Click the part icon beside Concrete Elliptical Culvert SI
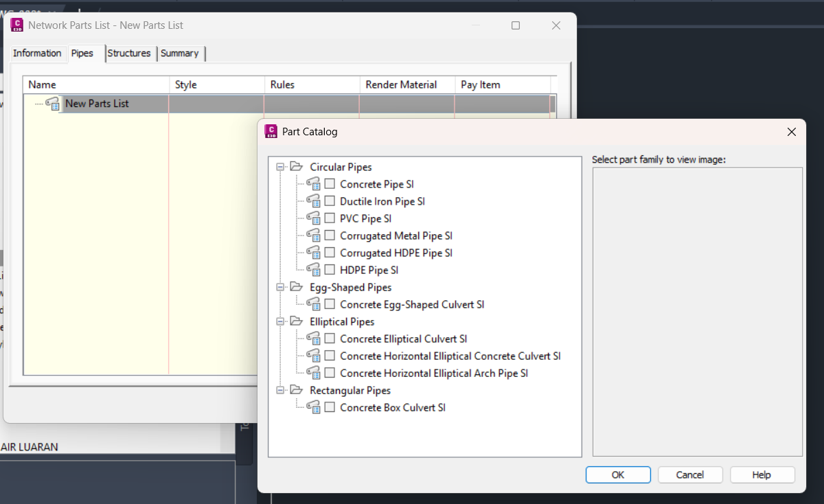The width and height of the screenshot is (824, 504). point(313,339)
